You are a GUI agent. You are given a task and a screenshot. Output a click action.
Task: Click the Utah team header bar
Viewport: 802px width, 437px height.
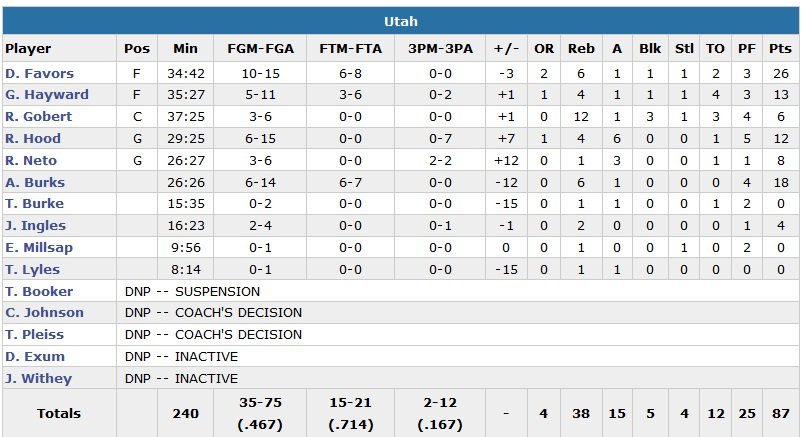tap(400, 21)
